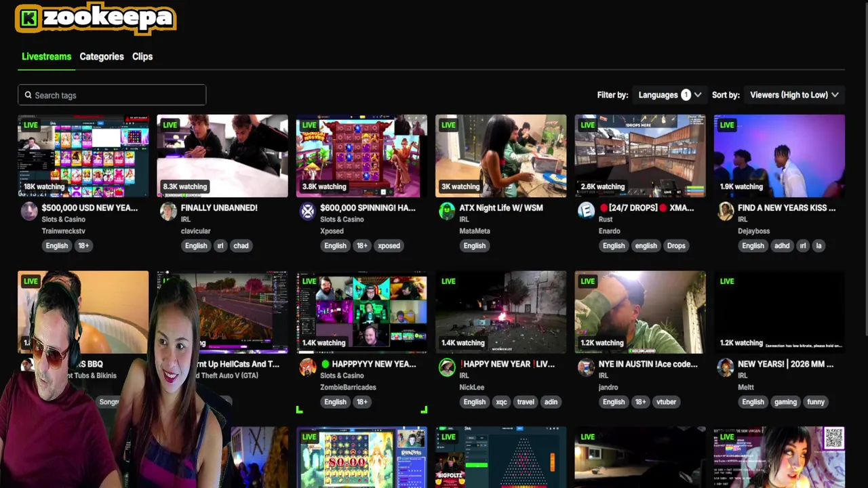Viewport: 868px width, 488px height.
Task: Select the vtuber tag under jandro
Action: [x=666, y=402]
